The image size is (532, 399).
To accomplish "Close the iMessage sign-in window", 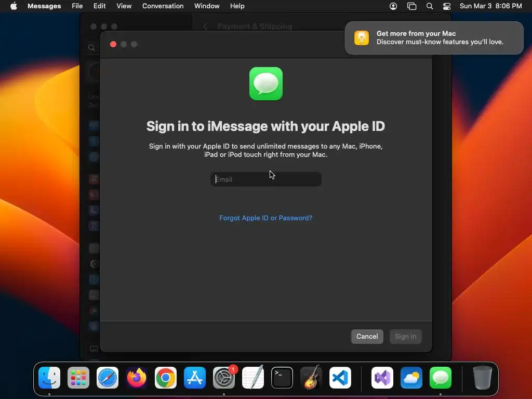I will pos(113,45).
